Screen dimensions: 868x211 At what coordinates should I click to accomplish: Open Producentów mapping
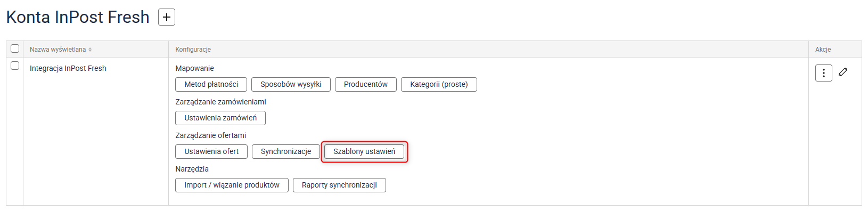coord(366,84)
